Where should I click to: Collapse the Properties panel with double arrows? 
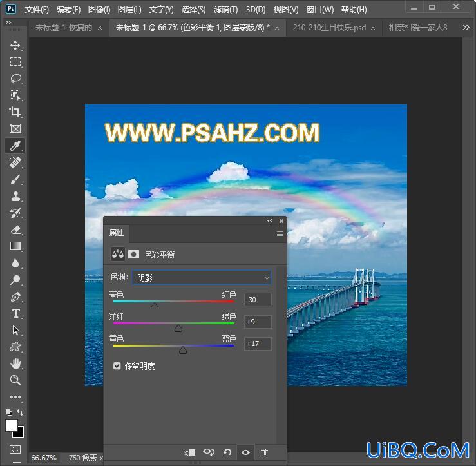[x=270, y=221]
